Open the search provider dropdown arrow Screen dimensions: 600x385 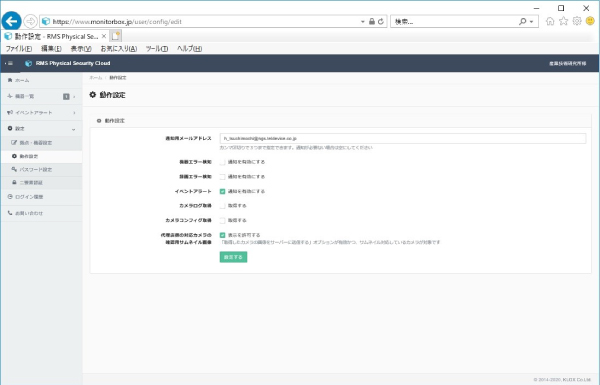pos(532,22)
